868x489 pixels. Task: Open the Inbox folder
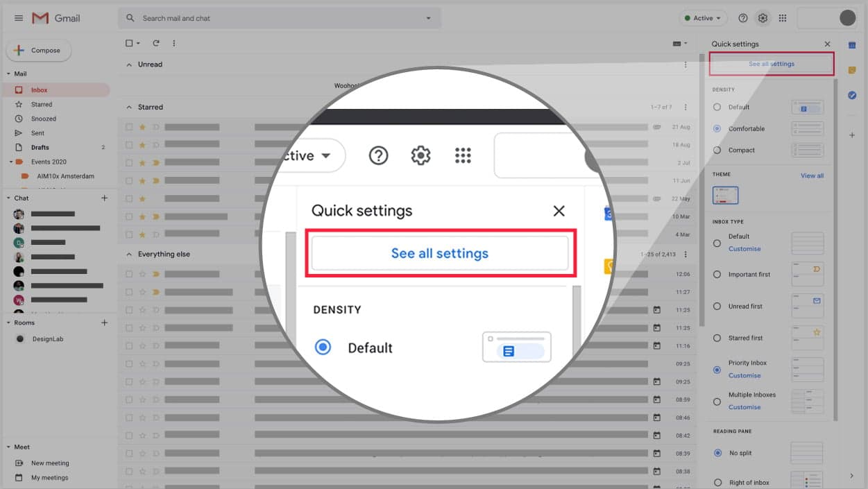(x=40, y=90)
